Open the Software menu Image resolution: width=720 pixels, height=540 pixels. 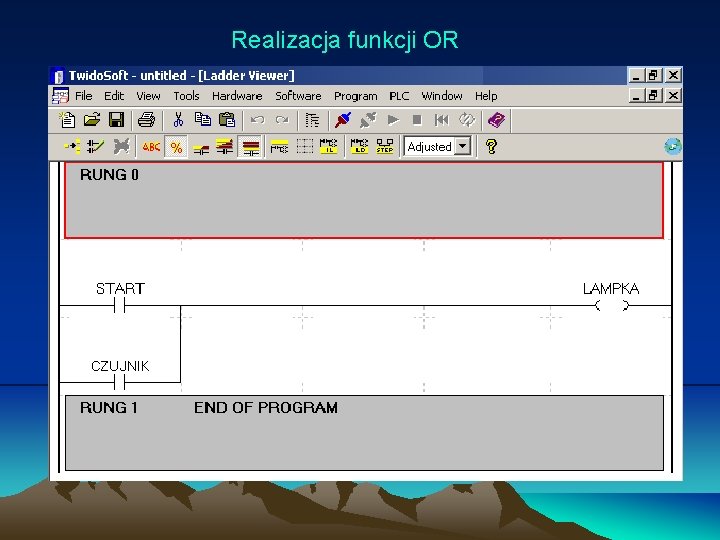point(298,96)
